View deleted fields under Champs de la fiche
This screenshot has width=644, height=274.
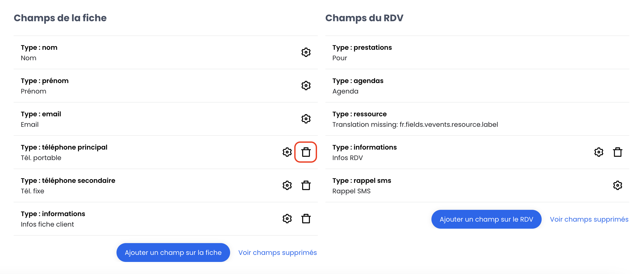(x=277, y=253)
